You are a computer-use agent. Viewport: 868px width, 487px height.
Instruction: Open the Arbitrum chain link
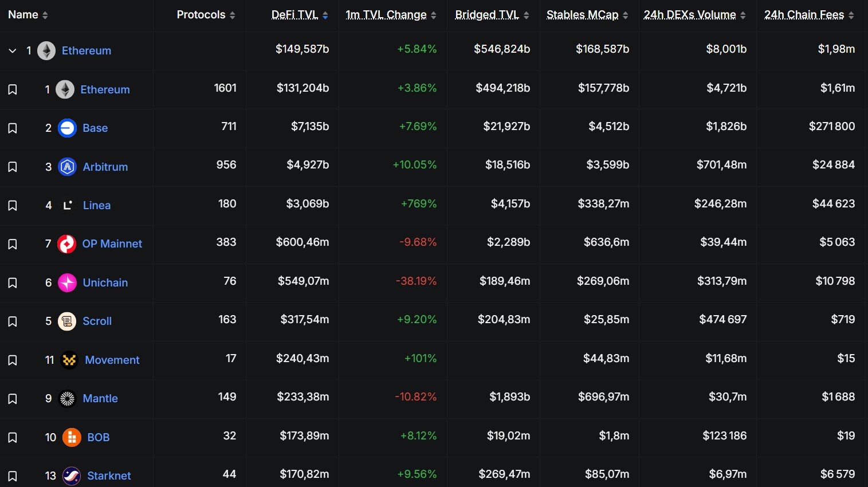(105, 167)
